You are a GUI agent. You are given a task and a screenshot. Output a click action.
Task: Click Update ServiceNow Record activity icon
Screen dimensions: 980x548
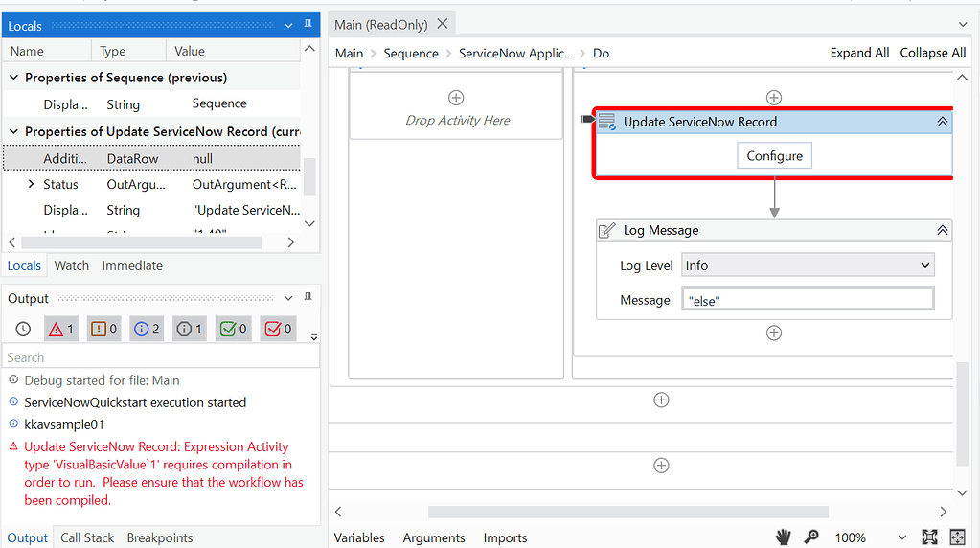(607, 122)
